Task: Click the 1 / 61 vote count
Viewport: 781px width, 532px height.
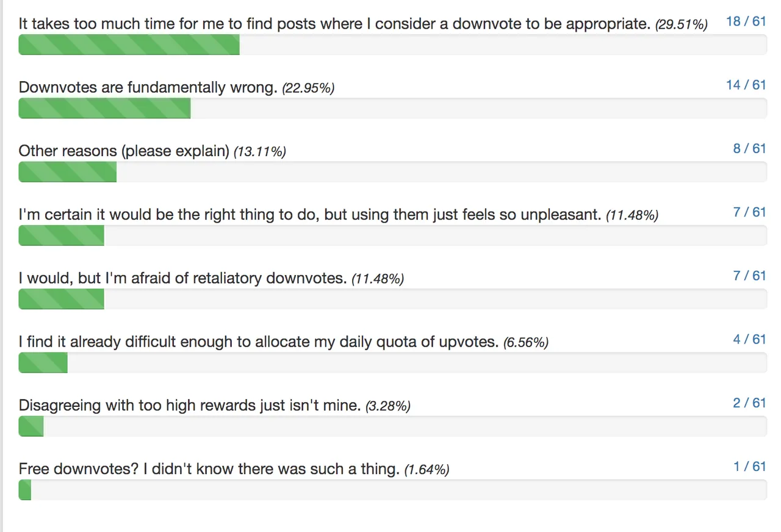Action: point(749,466)
